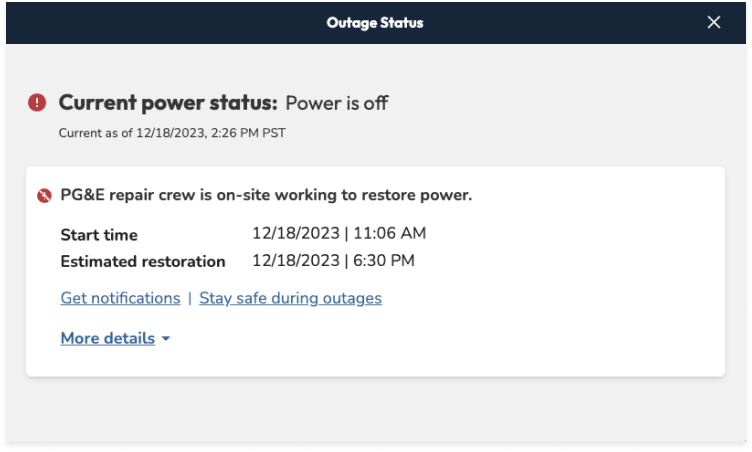Click the red power-off alert icon

coord(37,102)
